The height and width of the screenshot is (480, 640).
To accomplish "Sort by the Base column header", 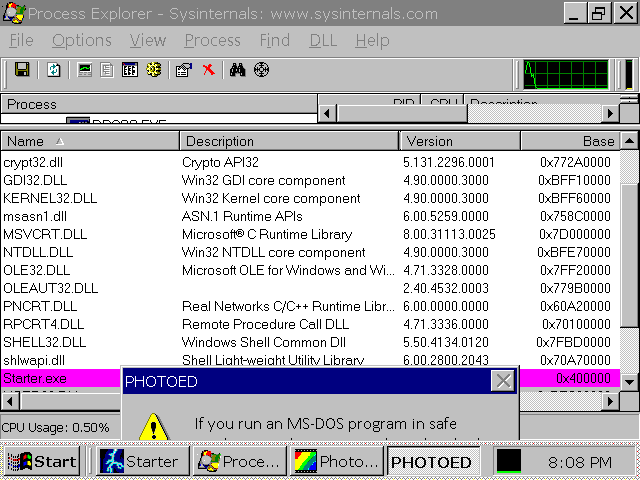I will (x=570, y=141).
